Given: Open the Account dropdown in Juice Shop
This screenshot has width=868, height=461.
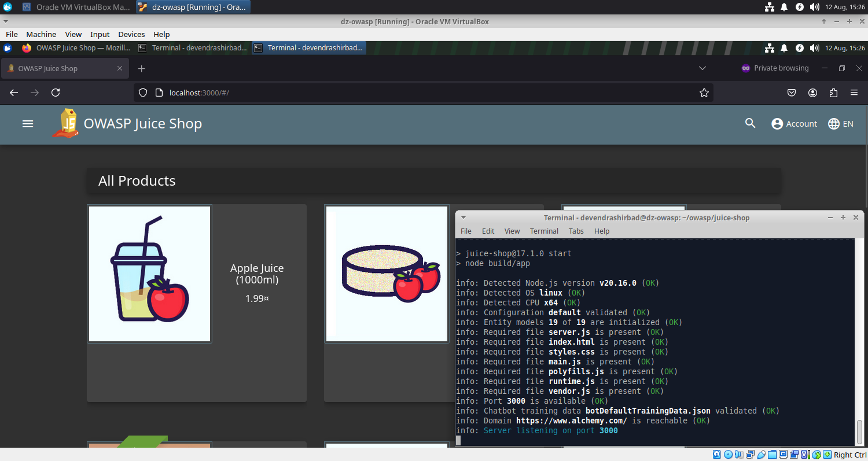Looking at the screenshot, I should click(794, 124).
